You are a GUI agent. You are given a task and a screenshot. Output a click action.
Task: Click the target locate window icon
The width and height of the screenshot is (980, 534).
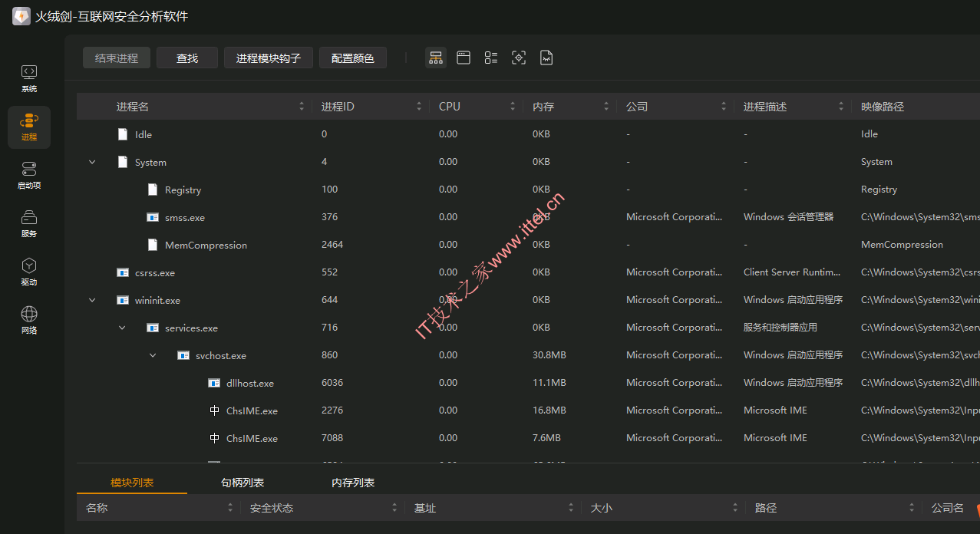[x=519, y=58]
